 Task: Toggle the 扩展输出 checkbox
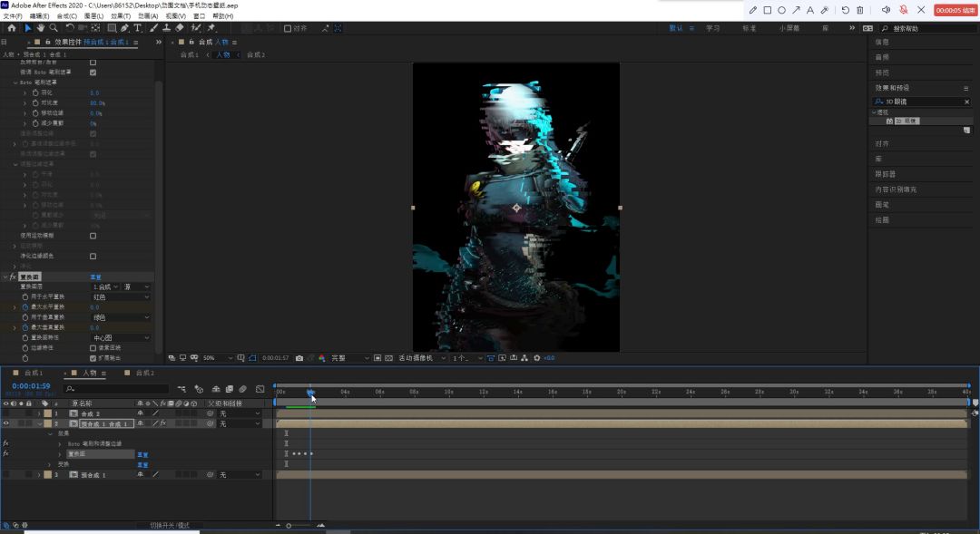click(x=93, y=358)
